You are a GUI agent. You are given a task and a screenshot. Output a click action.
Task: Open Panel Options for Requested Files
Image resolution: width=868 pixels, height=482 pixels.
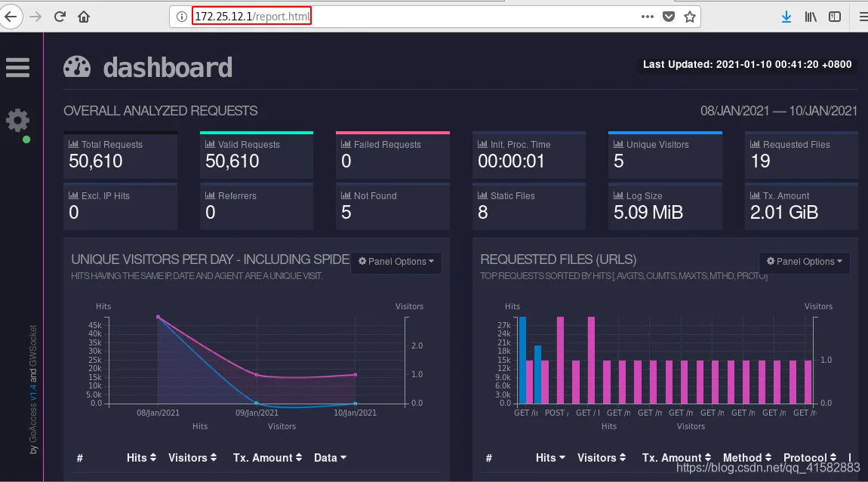(x=805, y=262)
